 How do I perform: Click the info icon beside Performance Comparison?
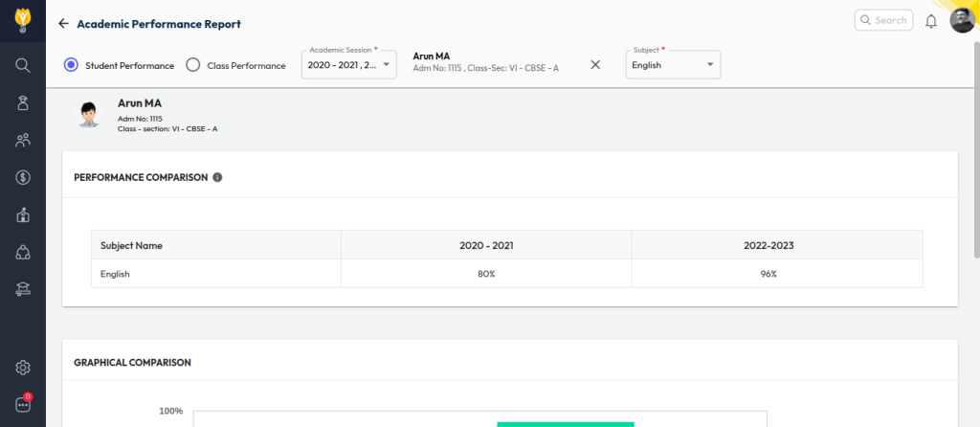pyautogui.click(x=217, y=177)
